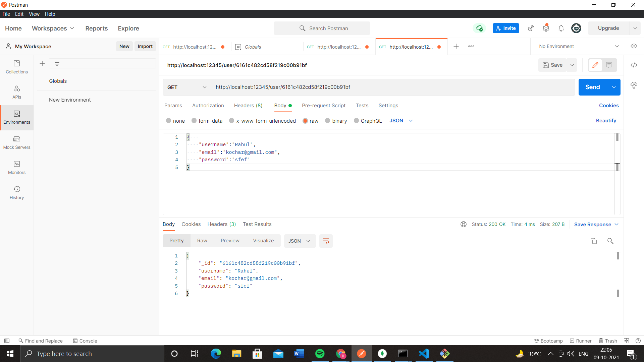Open the Monitors sidebar panel

pyautogui.click(x=17, y=168)
